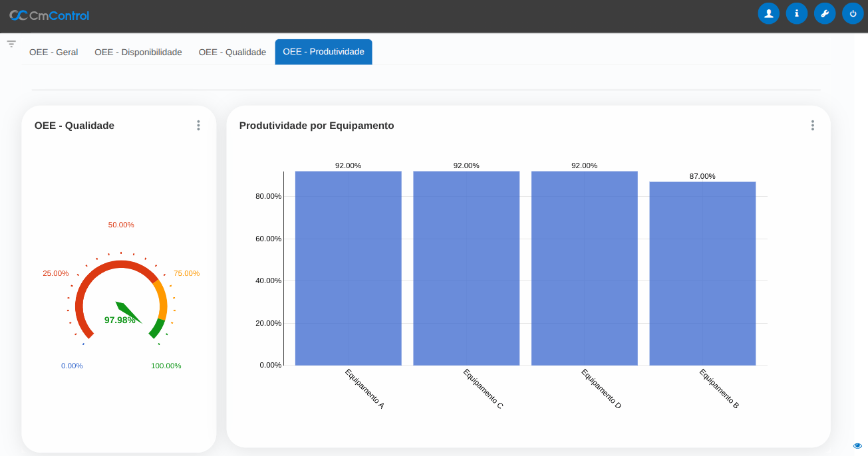Viewport: 868px width, 456px height.
Task: Click the 97.98% gauge value
Action: click(x=120, y=320)
